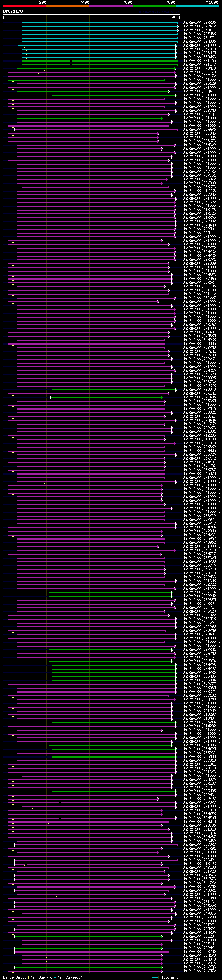Click the green alignment bar of UniRef100_A4QN79
The image size is (222, 980).
[x=96, y=68]
